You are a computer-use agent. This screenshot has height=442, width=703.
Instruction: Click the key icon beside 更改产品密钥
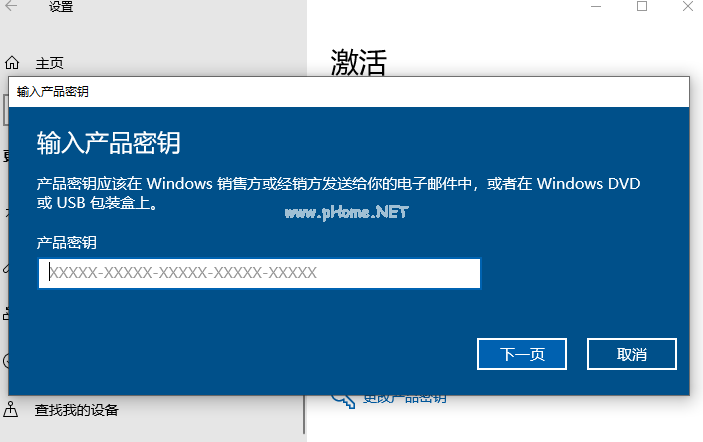[343, 400]
